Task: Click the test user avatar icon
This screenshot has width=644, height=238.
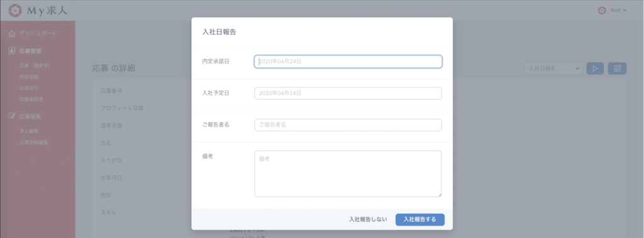Action: 602,10
